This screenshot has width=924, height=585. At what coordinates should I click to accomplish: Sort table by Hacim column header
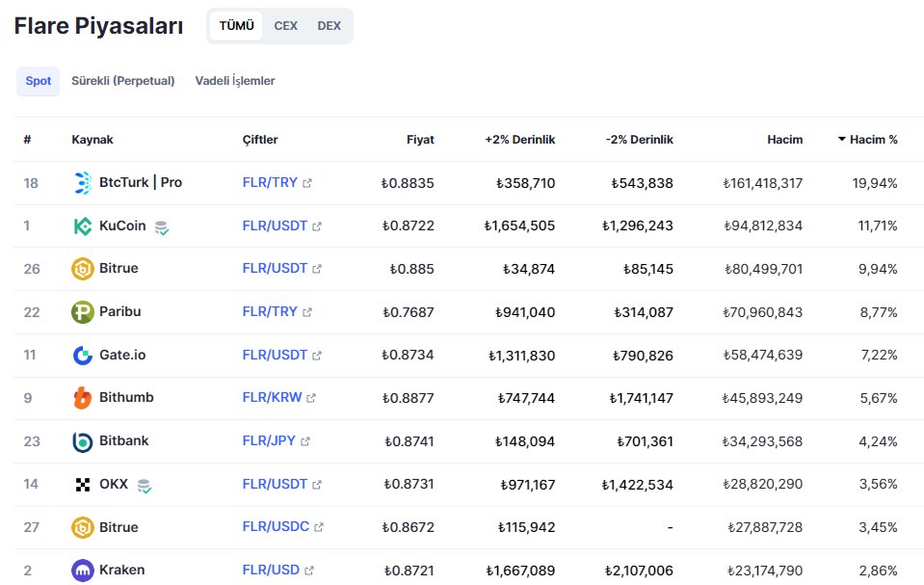pos(785,140)
